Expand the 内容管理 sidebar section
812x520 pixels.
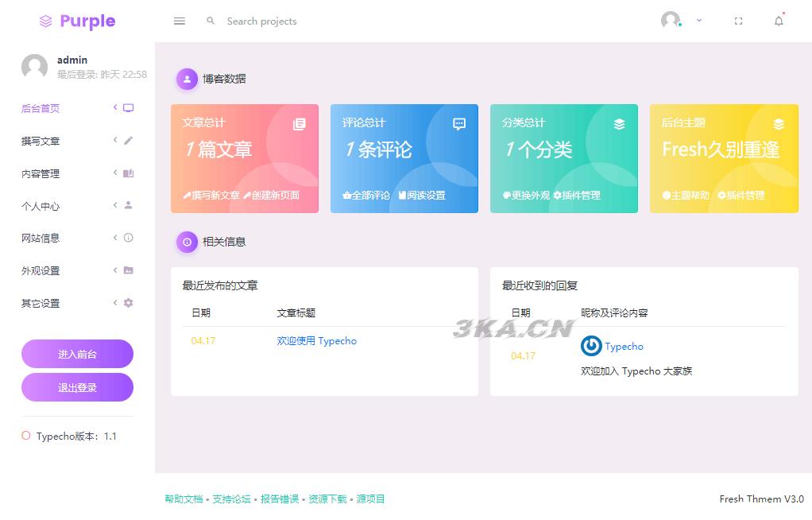41,173
